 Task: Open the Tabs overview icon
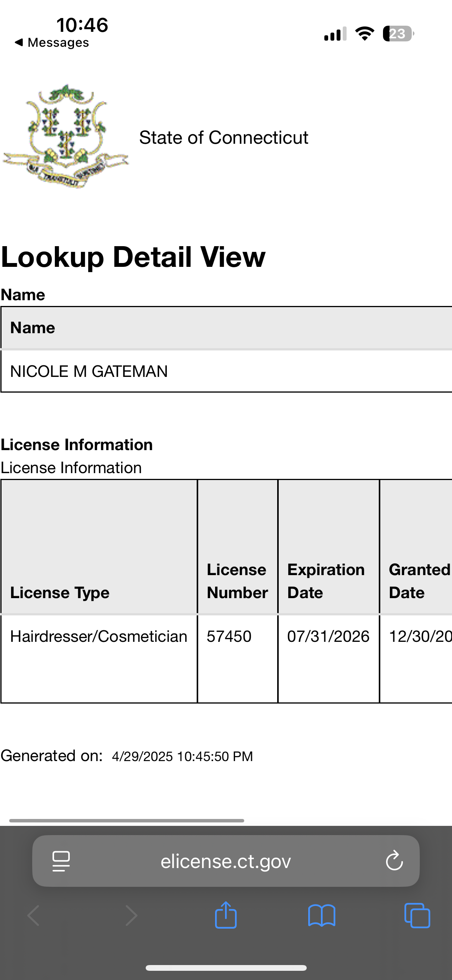417,915
